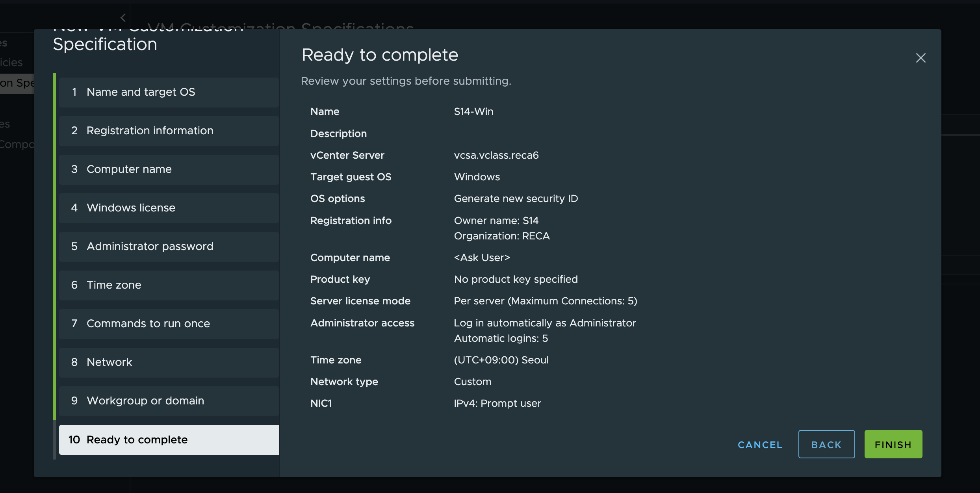Click the vcsa.vclass.reca6 server value
The image size is (980, 493).
[x=496, y=155]
